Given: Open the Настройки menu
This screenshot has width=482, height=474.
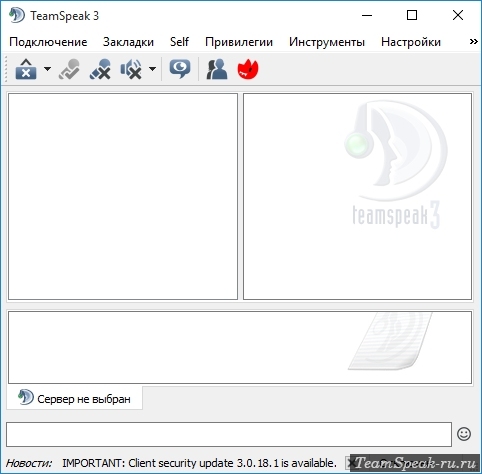Looking at the screenshot, I should pos(411,42).
